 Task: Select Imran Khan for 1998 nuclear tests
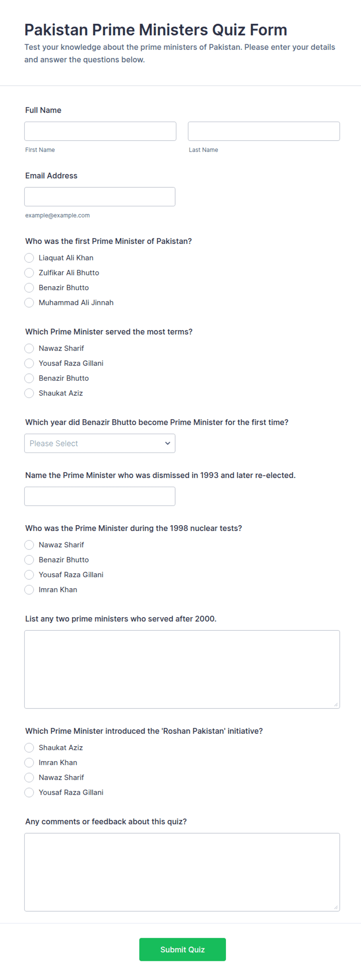coord(29,590)
